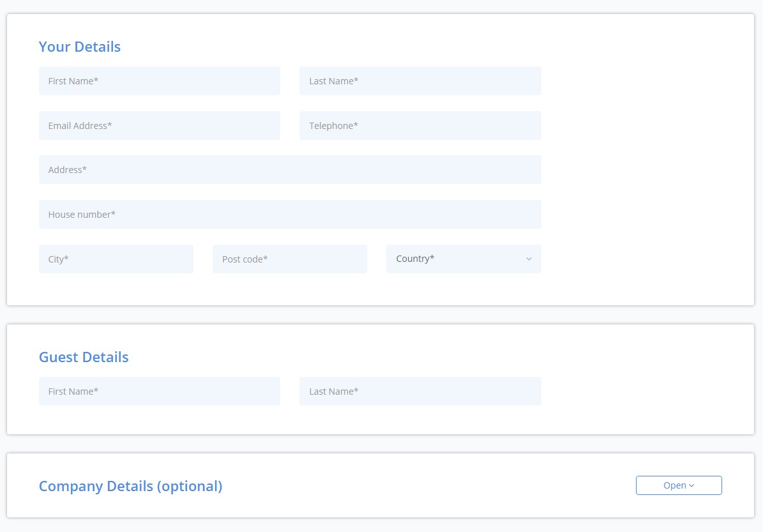Select the Guest Details heading
This screenshot has width=763, height=532.
pos(83,356)
